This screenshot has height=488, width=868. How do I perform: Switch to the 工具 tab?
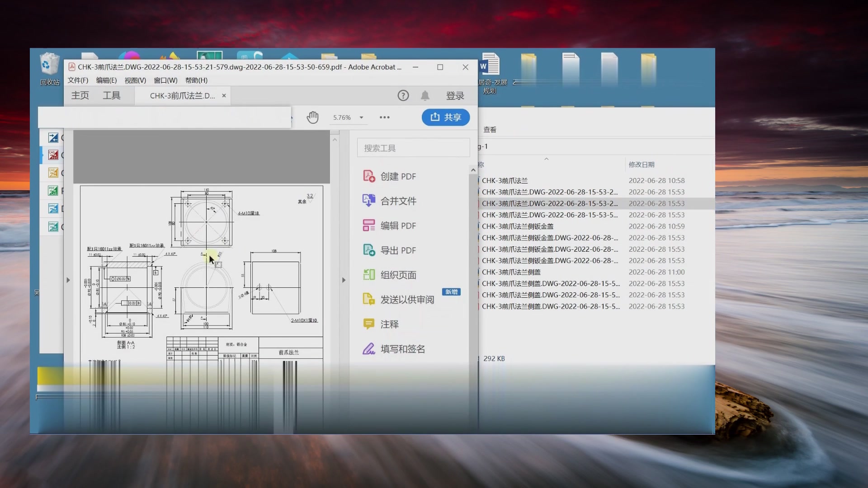[x=111, y=95]
